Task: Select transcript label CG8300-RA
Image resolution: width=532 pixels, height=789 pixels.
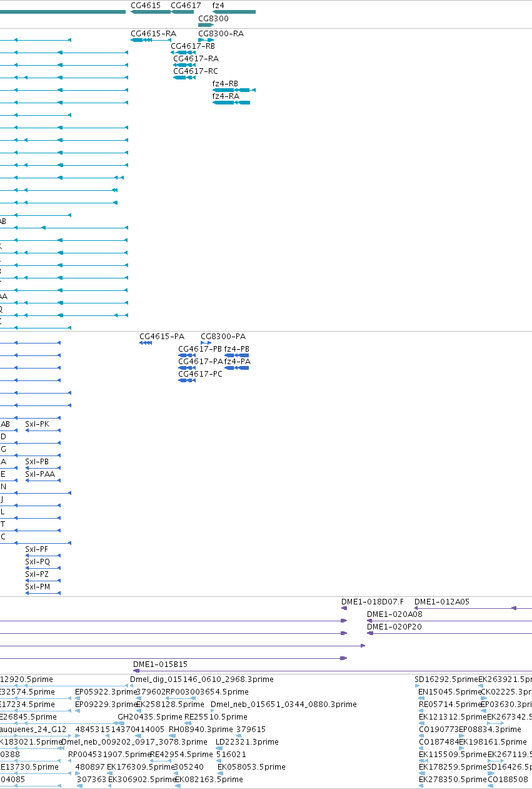Action: [x=221, y=33]
